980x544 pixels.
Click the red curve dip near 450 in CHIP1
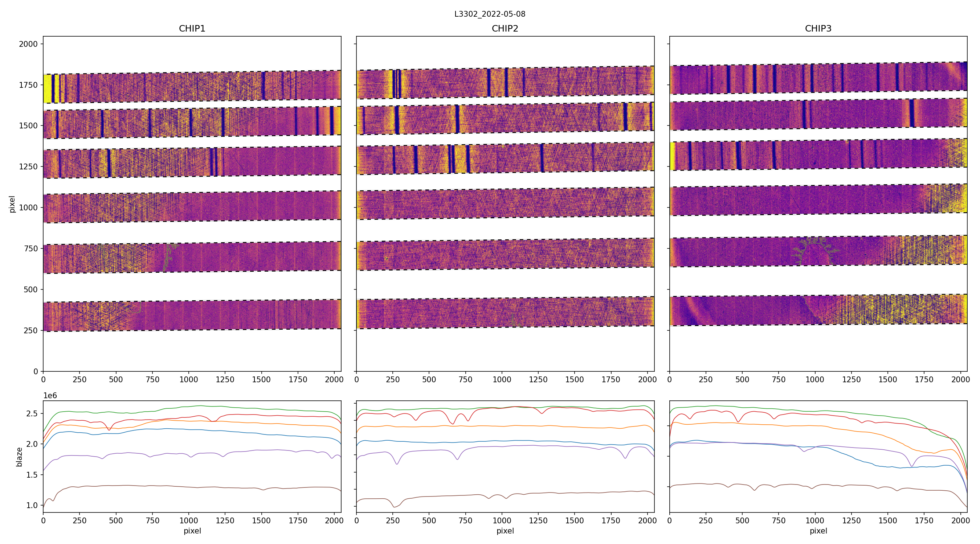coord(109,429)
